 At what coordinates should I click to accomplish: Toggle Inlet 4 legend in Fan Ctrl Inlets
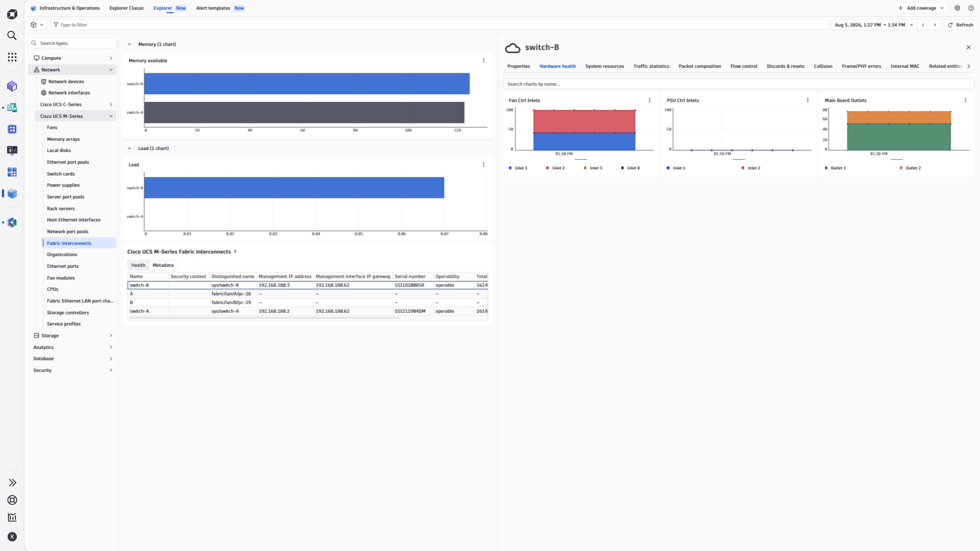tap(630, 168)
